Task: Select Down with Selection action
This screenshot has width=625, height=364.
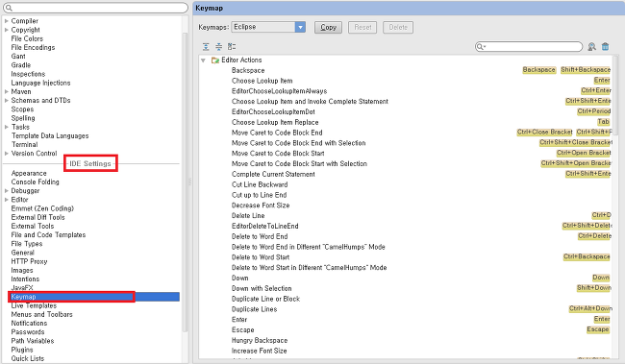Action: [407, 288]
